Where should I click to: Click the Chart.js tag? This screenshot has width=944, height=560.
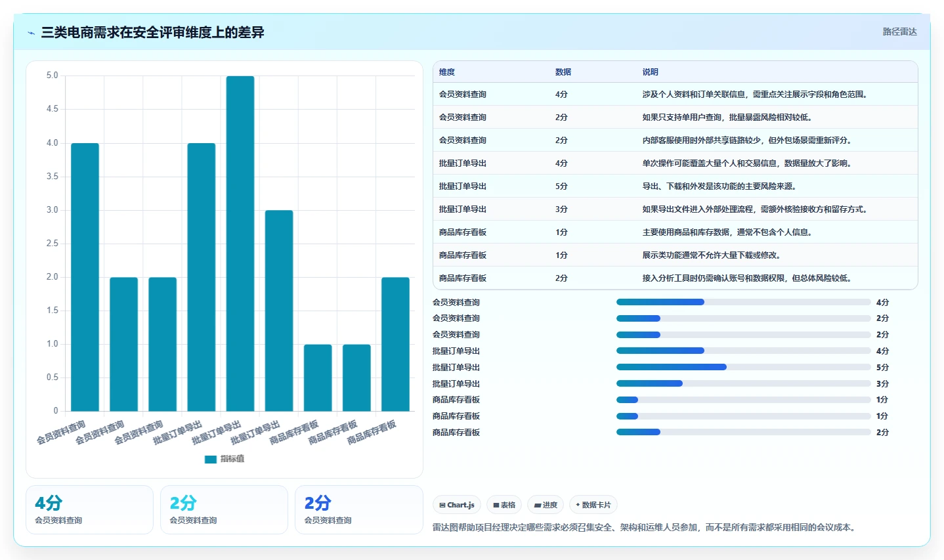pyautogui.click(x=457, y=505)
